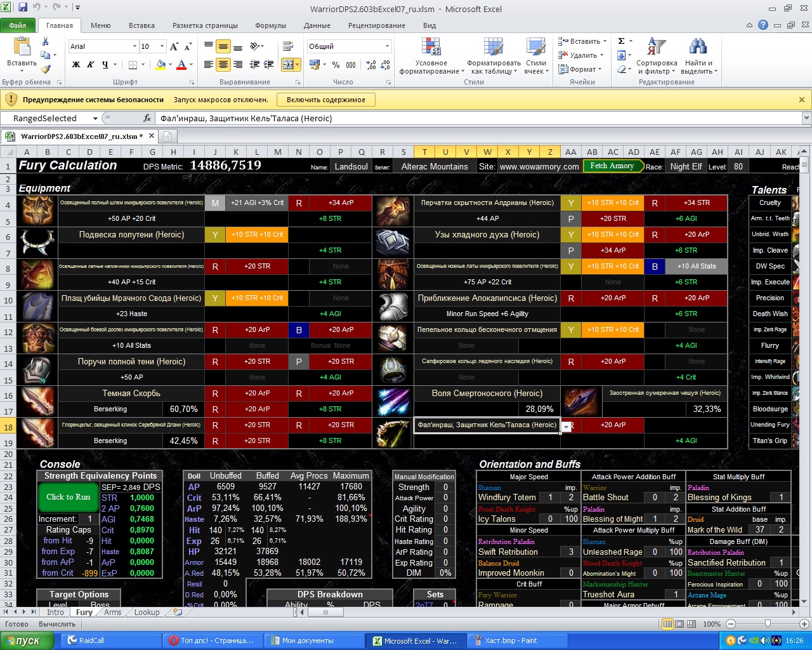Click the green Click to Run button
This screenshot has width=812, height=650.
[x=69, y=497]
